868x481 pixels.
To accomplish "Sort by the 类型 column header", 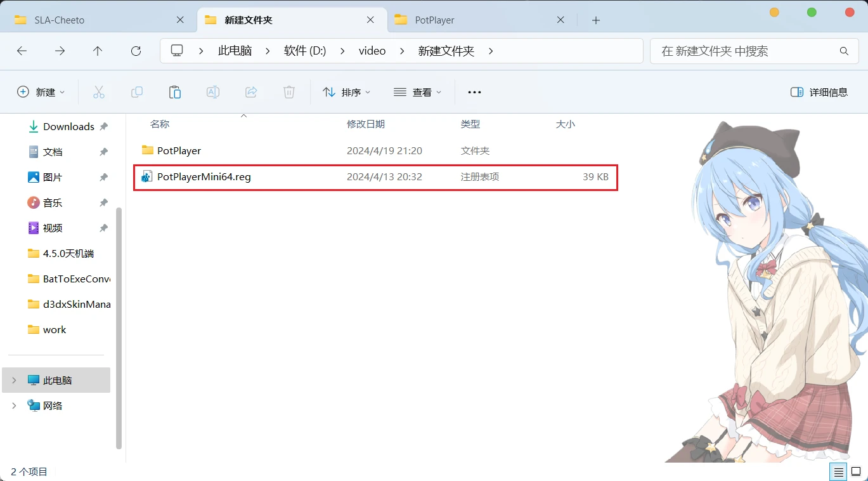I will tap(470, 124).
